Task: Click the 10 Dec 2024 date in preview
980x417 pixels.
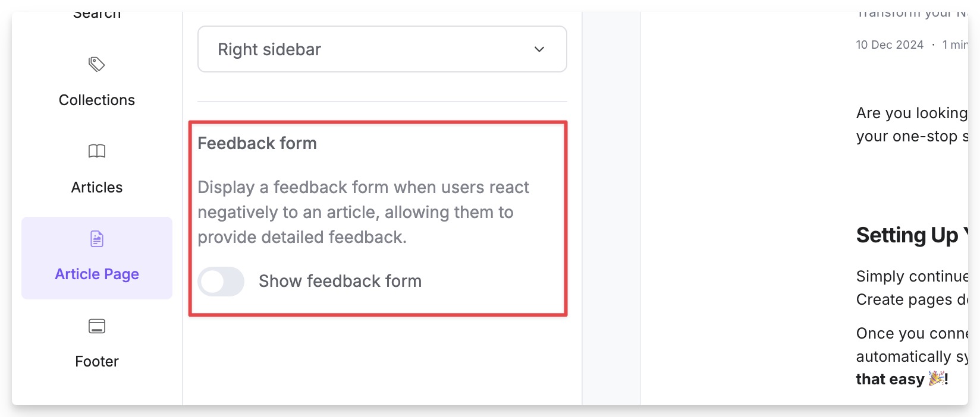Action: 890,45
